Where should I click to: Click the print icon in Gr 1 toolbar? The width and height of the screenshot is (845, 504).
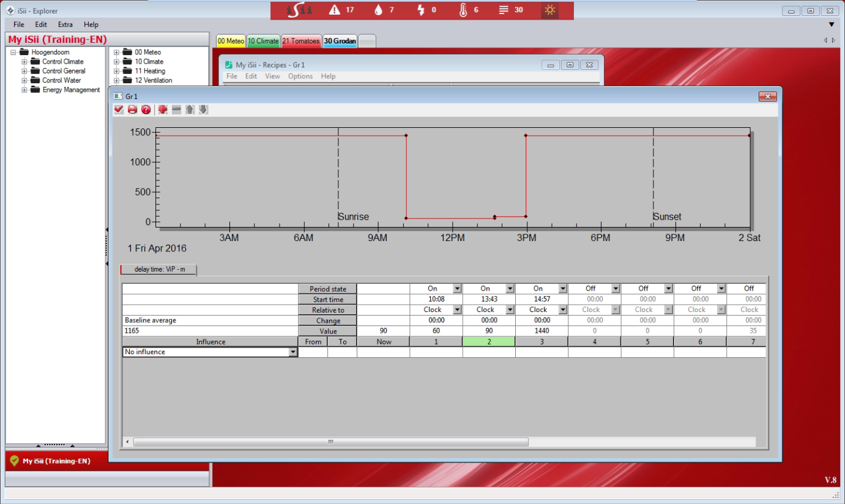(132, 109)
